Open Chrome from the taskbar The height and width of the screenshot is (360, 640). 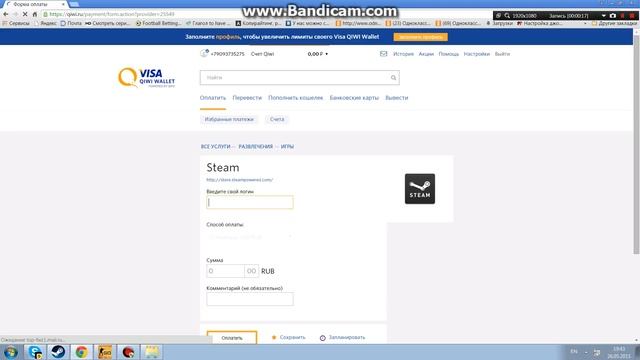tap(81, 352)
